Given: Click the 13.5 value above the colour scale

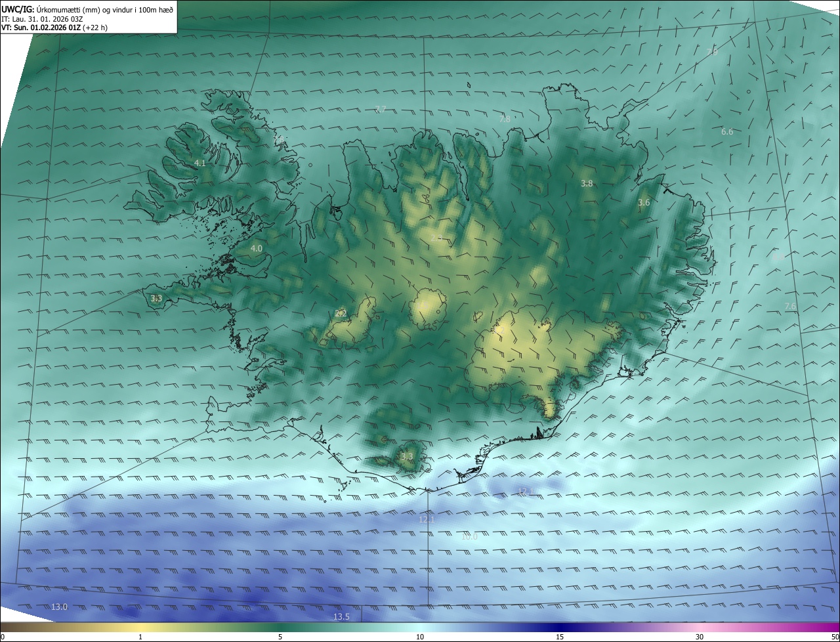Looking at the screenshot, I should (341, 617).
